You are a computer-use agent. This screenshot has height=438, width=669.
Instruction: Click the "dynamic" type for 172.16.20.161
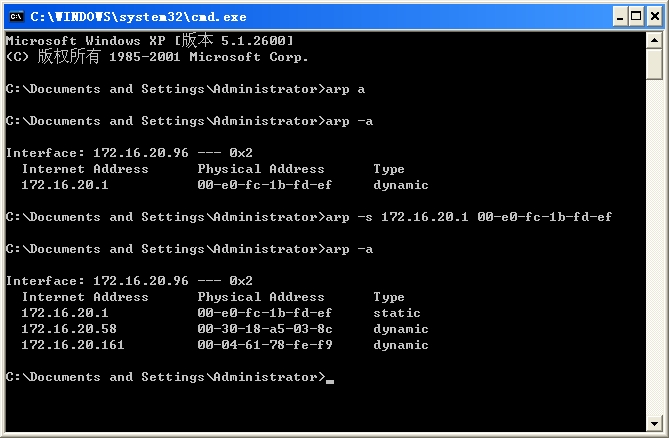pyautogui.click(x=401, y=345)
